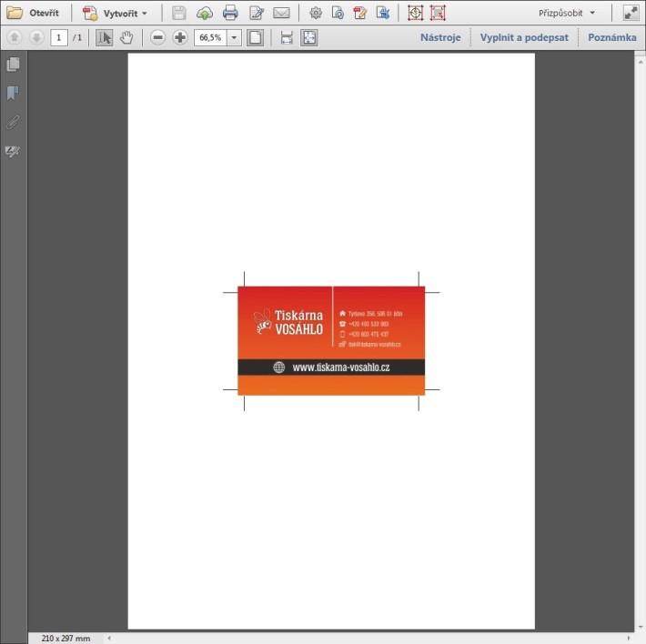Open the Vyplnit a podepsat pane

(524, 37)
